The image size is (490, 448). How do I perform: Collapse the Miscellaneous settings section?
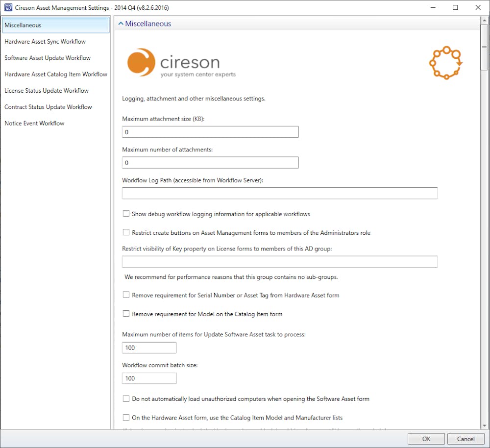click(x=121, y=23)
